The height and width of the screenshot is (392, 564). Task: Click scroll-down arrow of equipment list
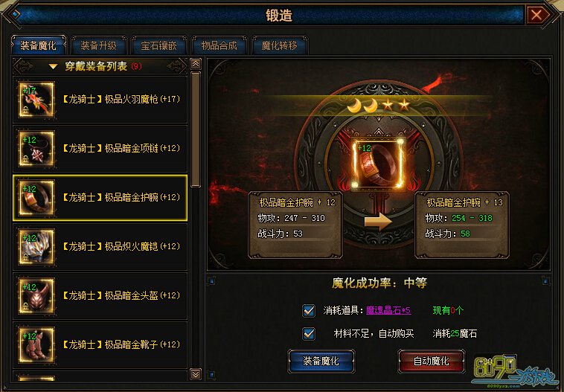pos(195,374)
